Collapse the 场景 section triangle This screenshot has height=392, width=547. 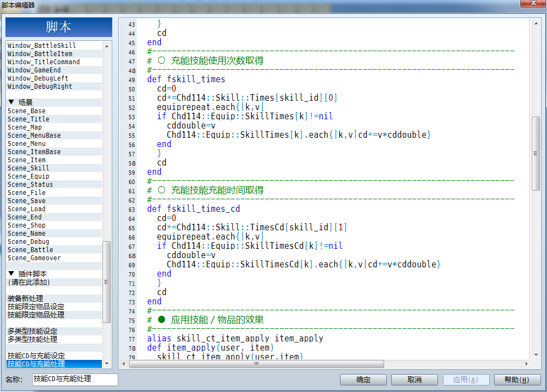coord(11,102)
